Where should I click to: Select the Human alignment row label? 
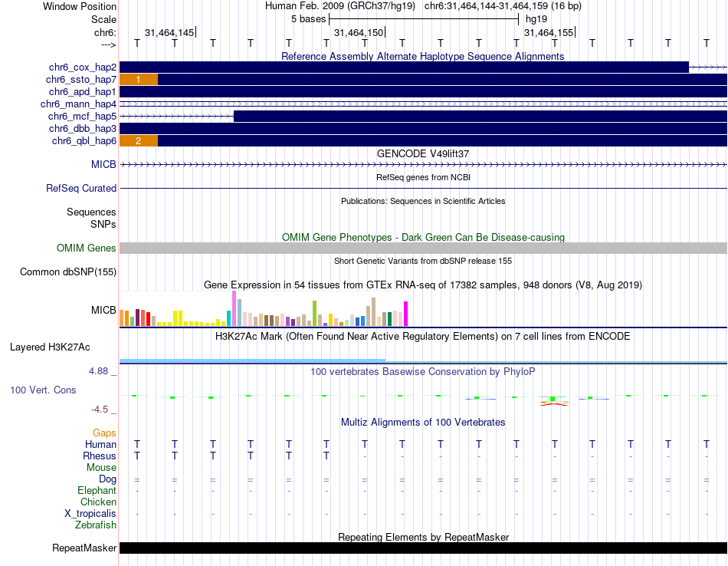pyautogui.click(x=100, y=445)
